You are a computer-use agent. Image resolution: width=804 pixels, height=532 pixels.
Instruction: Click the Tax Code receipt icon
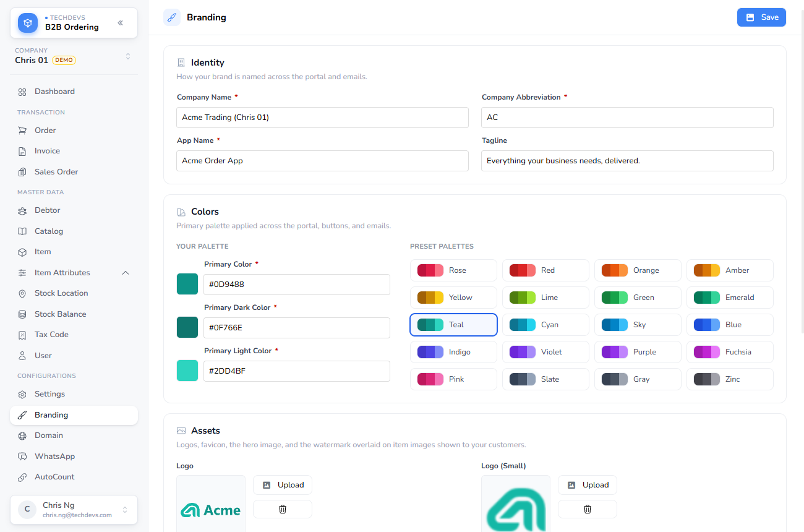click(22, 335)
